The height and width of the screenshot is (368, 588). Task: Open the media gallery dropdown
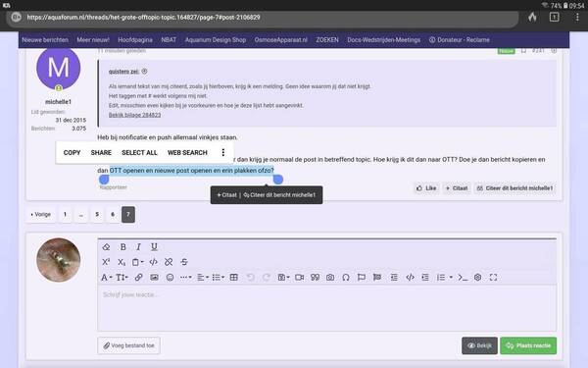(283, 278)
